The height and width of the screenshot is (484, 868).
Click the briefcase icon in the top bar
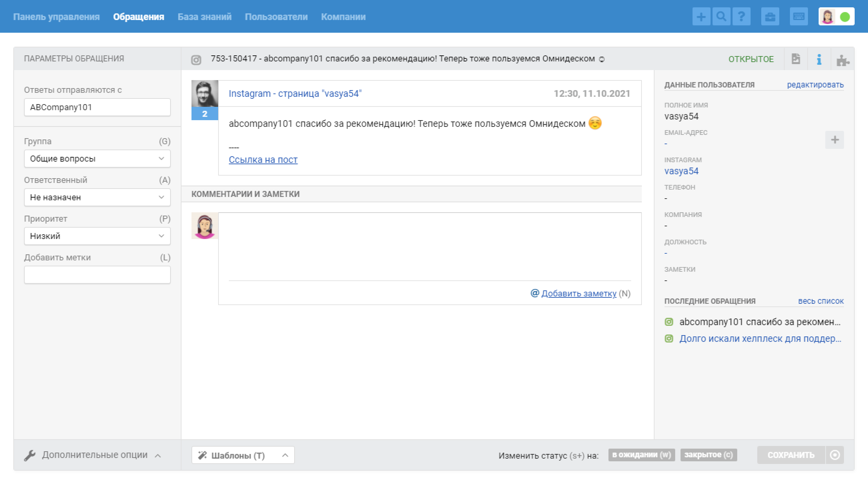(x=770, y=16)
